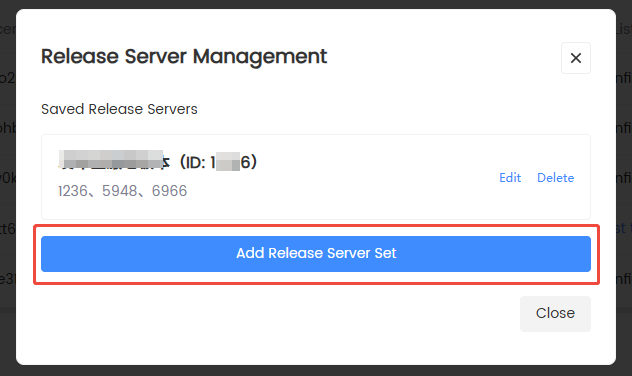Delete the saved release server entry

tap(555, 178)
